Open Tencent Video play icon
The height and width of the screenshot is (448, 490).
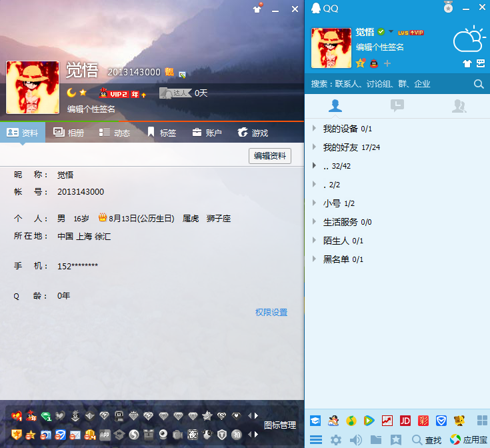pyautogui.click(x=369, y=421)
